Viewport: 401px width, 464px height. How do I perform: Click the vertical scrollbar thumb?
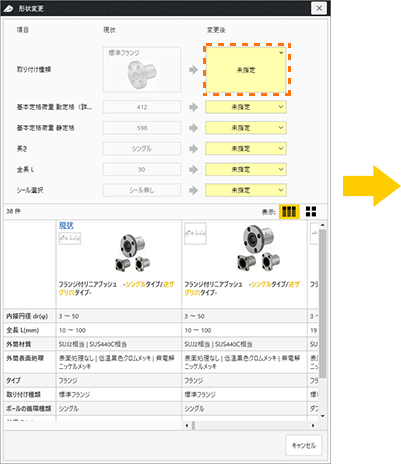pyautogui.click(x=322, y=303)
